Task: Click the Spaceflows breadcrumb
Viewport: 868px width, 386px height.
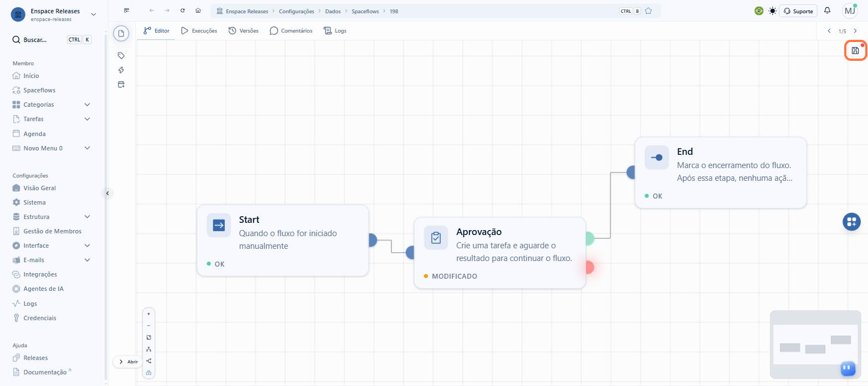Action: coord(365,11)
